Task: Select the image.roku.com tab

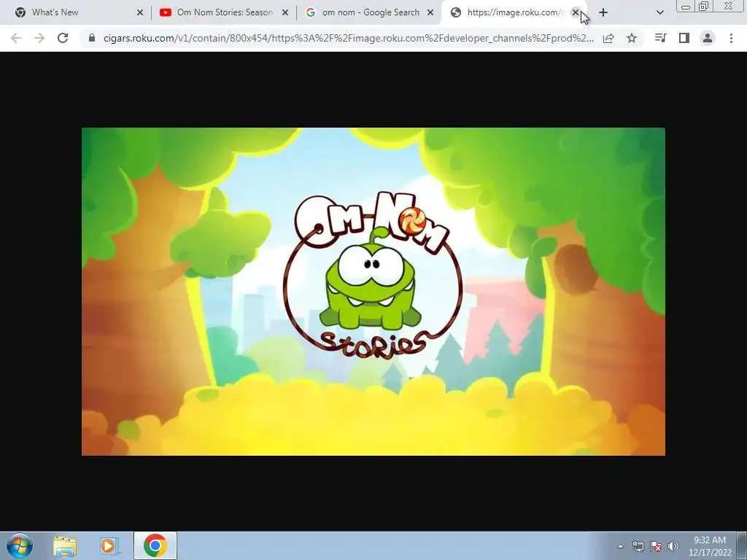Action: pyautogui.click(x=512, y=13)
